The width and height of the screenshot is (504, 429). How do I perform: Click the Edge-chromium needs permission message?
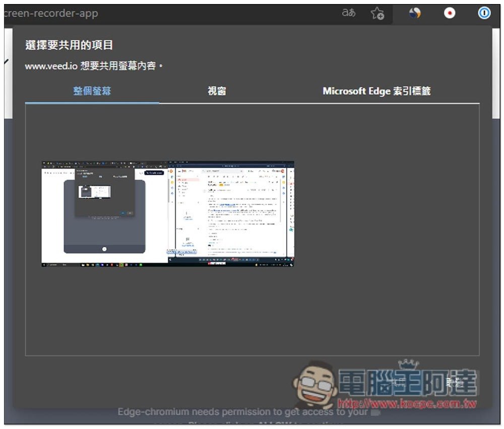[242, 412]
